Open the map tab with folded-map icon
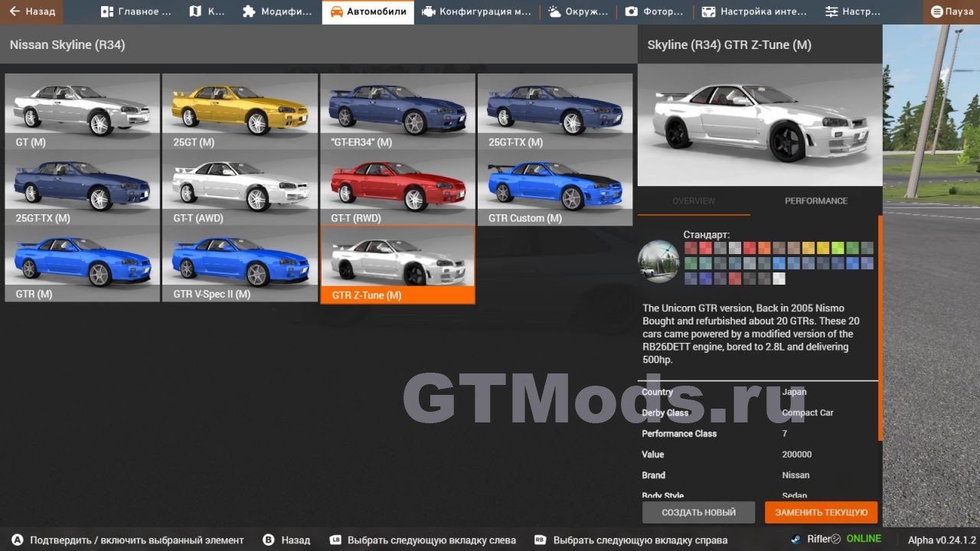The height and width of the screenshot is (551, 980). (x=207, y=11)
